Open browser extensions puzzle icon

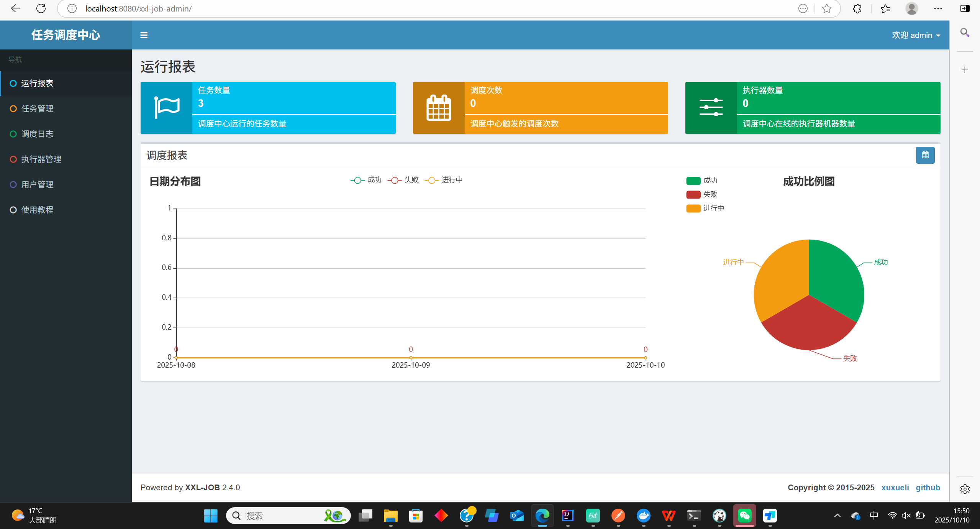coord(857,8)
